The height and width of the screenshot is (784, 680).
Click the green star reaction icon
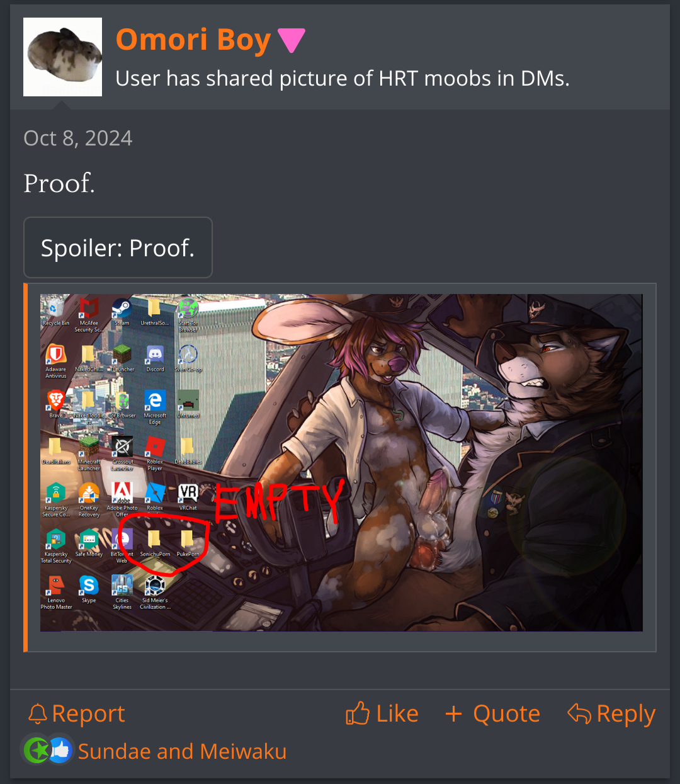click(x=36, y=751)
